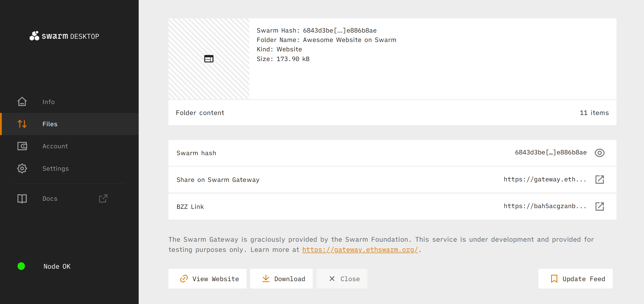
Task: Open the Account menu item
Action: 55,146
